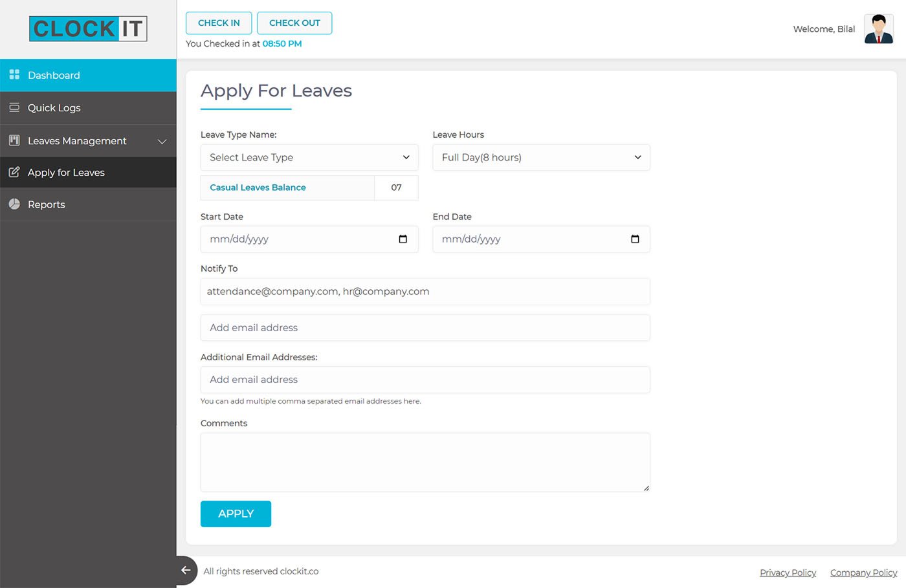
Task: Go to Quick Logs menu item
Action: 54,108
